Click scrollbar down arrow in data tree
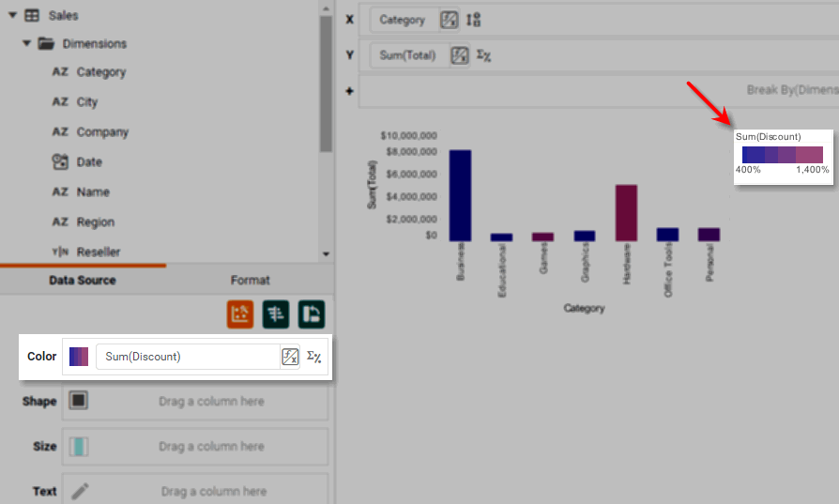Viewport: 839px width, 504px height. pyautogui.click(x=326, y=253)
